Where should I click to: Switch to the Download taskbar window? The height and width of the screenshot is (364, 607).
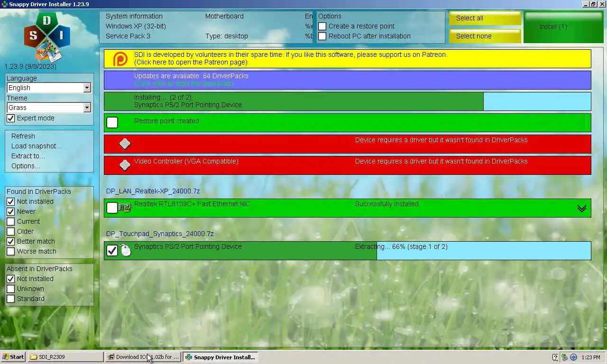click(143, 357)
